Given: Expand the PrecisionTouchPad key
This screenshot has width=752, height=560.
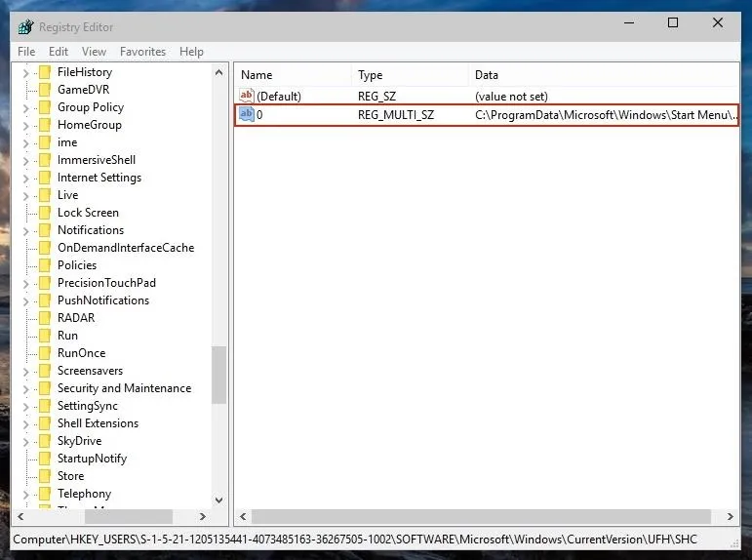Looking at the screenshot, I should click(26, 284).
